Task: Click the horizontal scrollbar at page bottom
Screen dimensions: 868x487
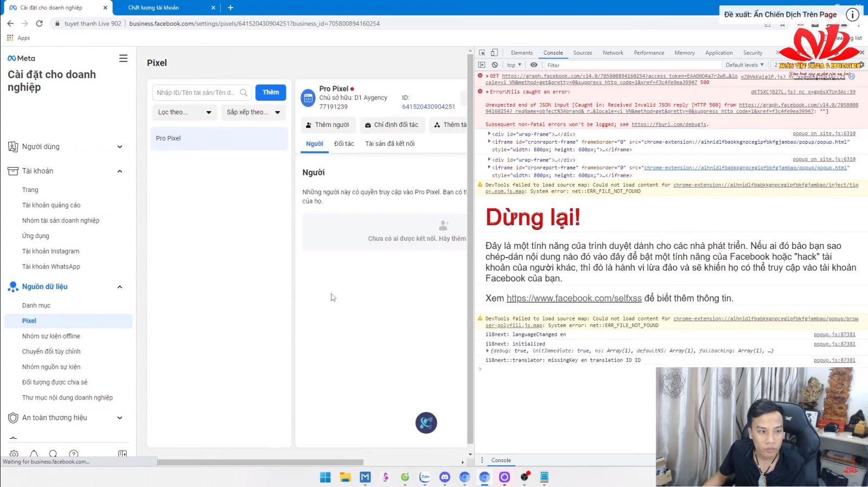Action: coord(260,462)
